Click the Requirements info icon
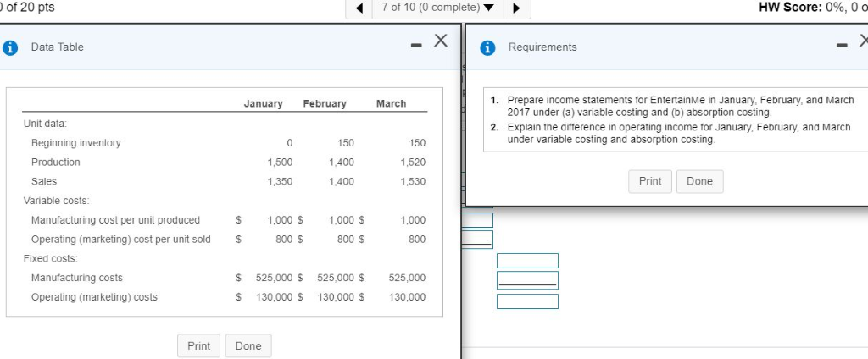Screen dimensions: 868x359 pyautogui.click(x=487, y=47)
